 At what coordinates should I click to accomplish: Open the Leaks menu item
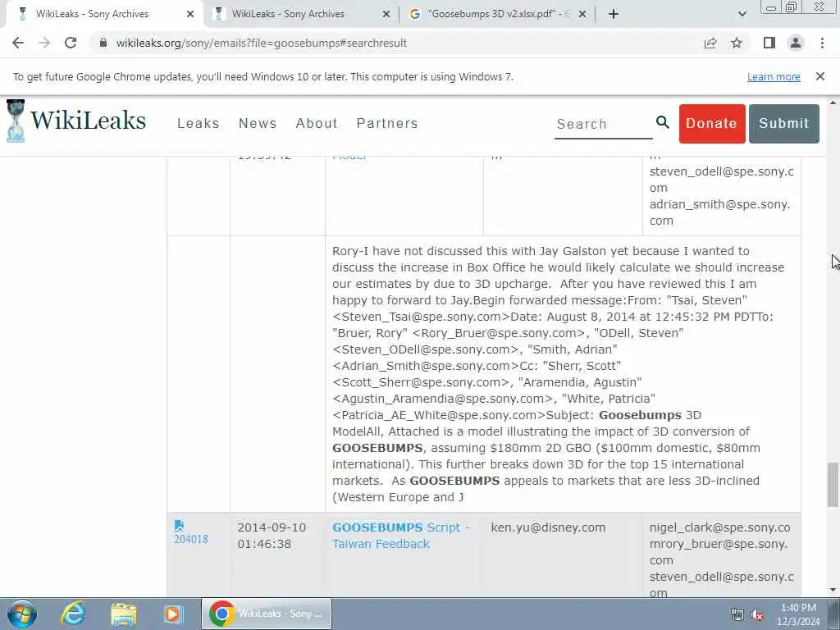coord(199,123)
